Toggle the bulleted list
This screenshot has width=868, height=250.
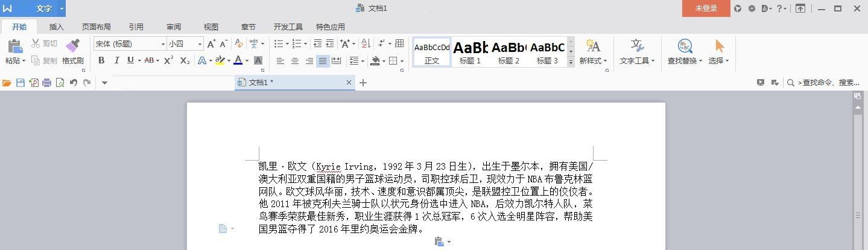(279, 43)
